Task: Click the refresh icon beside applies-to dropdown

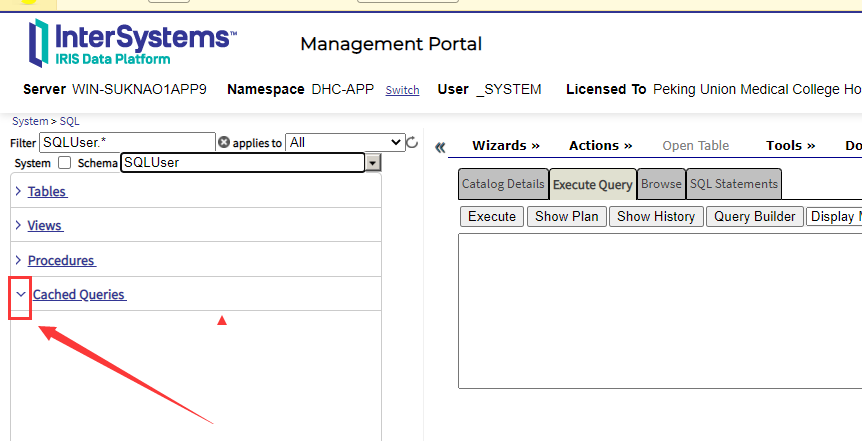Action: [412, 143]
